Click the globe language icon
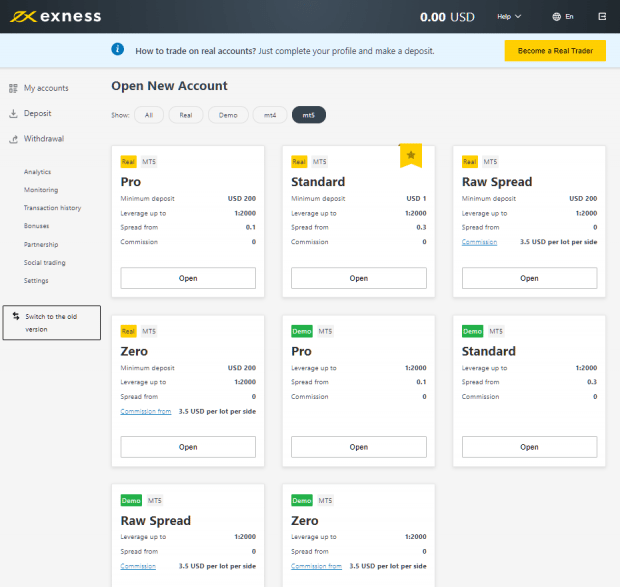The image size is (620, 587). click(557, 17)
